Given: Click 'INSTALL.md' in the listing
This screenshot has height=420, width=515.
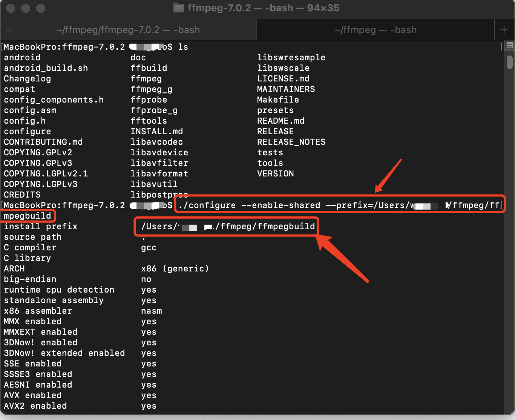Looking at the screenshot, I should coord(157,132).
